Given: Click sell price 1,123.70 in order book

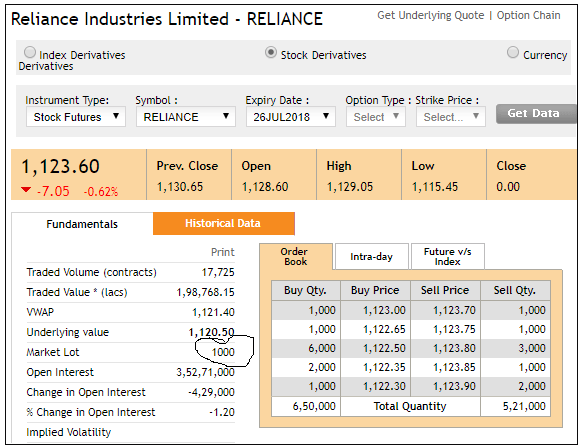Looking at the screenshot, I should 454,310.
